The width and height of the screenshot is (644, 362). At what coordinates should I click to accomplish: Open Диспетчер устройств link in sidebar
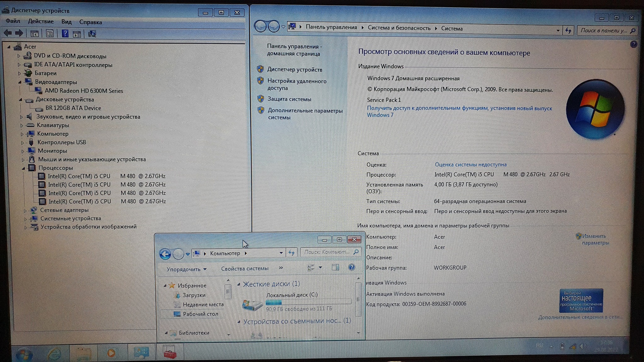(x=295, y=69)
